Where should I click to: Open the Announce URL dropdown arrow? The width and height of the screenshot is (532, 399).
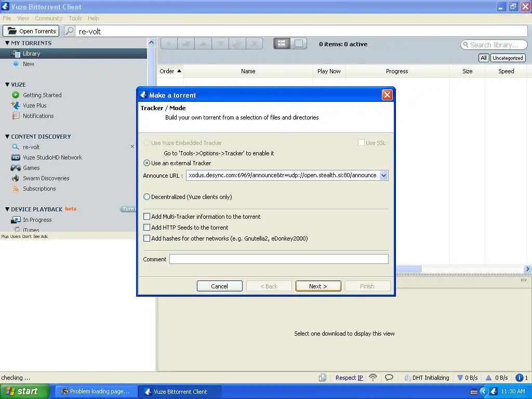pos(383,176)
